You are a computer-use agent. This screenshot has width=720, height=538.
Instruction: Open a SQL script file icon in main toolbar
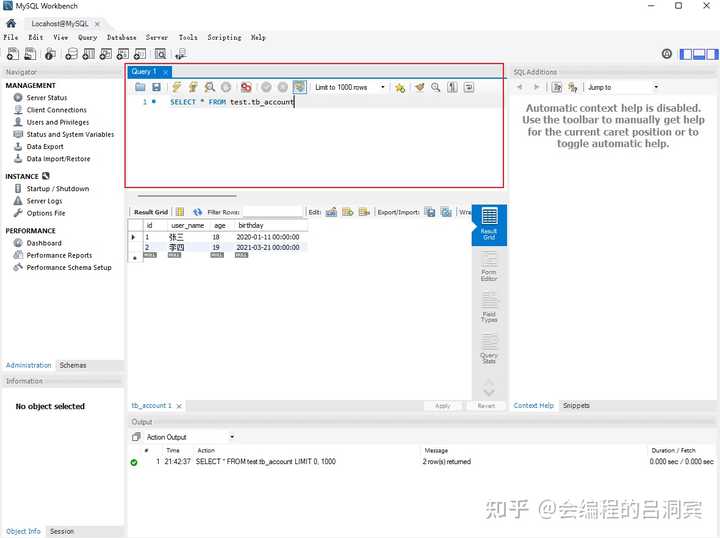coord(30,54)
